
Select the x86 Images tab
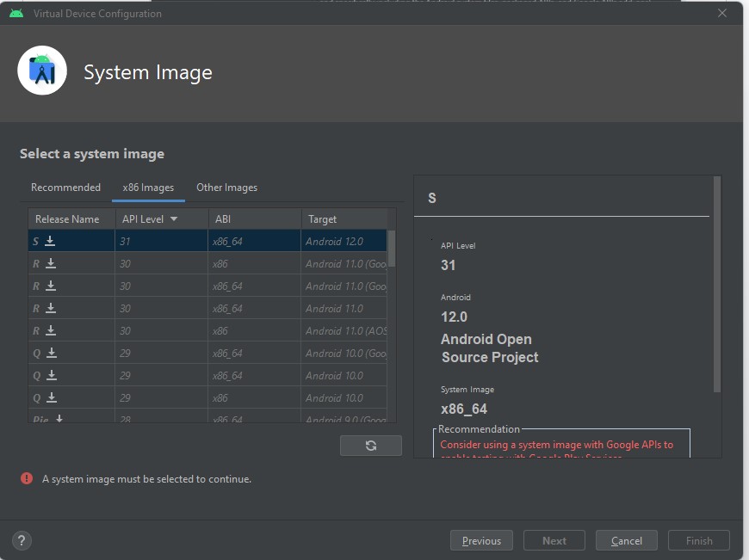click(148, 188)
